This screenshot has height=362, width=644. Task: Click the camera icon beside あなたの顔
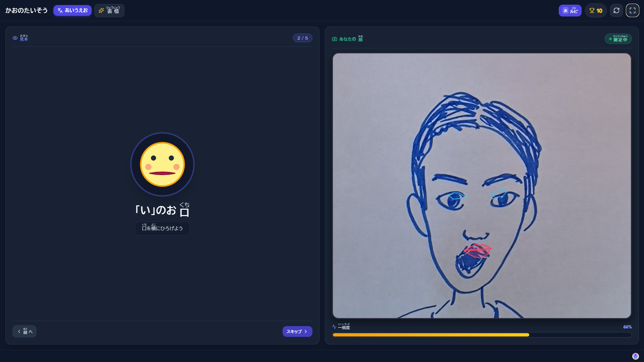pyautogui.click(x=335, y=39)
